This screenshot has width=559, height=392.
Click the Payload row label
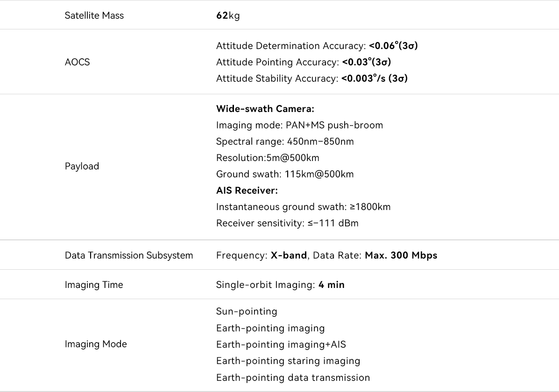(x=82, y=166)
